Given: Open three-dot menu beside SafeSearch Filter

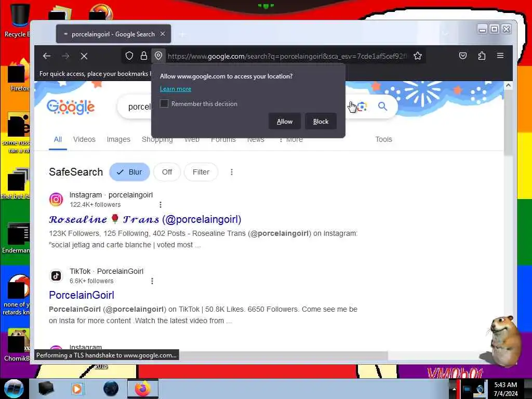Looking at the screenshot, I should (x=232, y=172).
